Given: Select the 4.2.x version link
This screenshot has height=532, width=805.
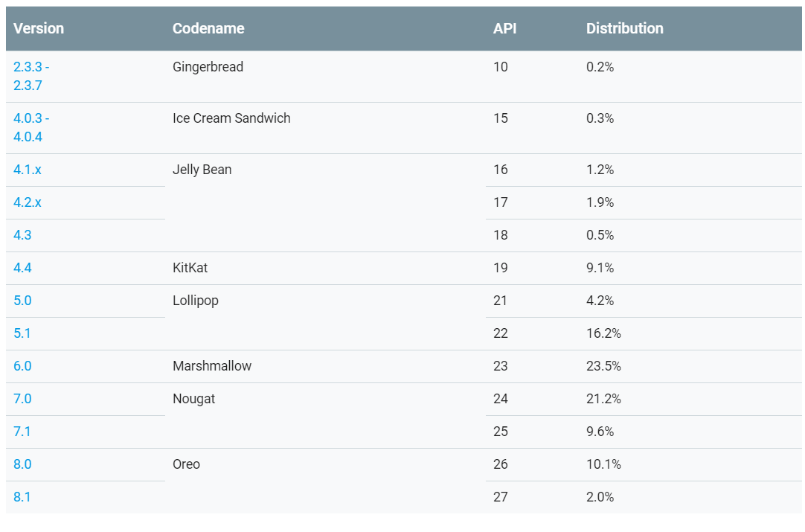Looking at the screenshot, I should 28,202.
